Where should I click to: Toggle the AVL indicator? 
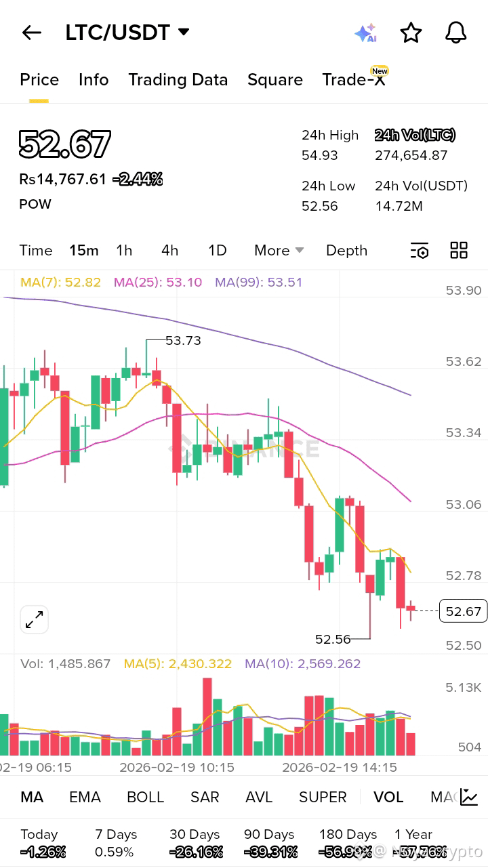(259, 797)
